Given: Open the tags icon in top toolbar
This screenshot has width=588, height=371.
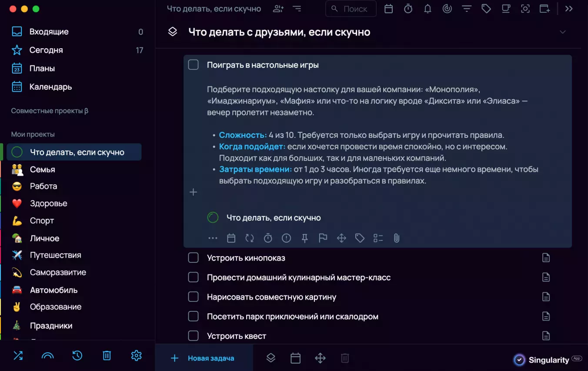Looking at the screenshot, I should [486, 9].
